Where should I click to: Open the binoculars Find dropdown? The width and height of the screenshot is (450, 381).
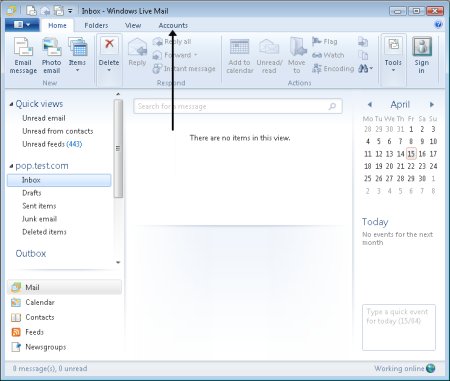point(365,69)
